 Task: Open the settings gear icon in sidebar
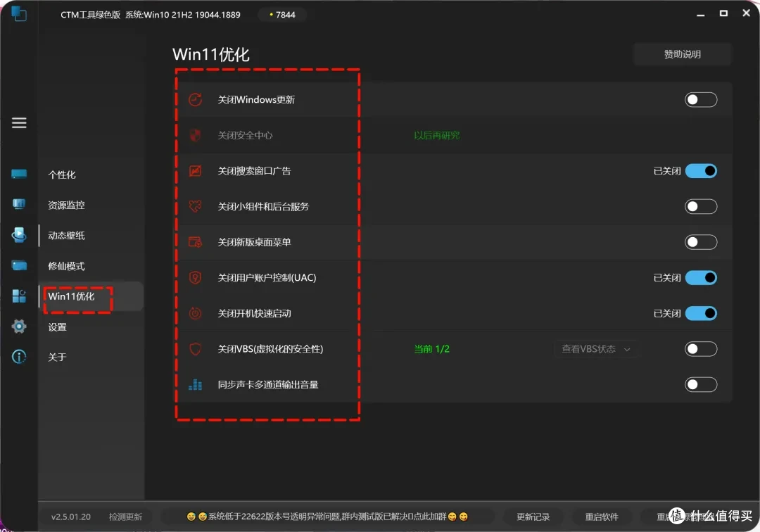[x=19, y=327]
